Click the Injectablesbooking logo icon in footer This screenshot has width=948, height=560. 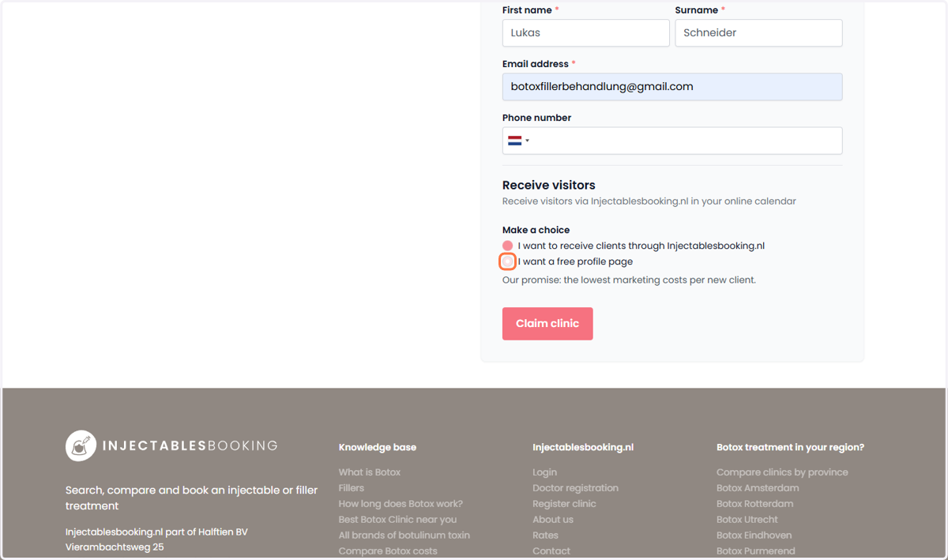[x=81, y=445]
